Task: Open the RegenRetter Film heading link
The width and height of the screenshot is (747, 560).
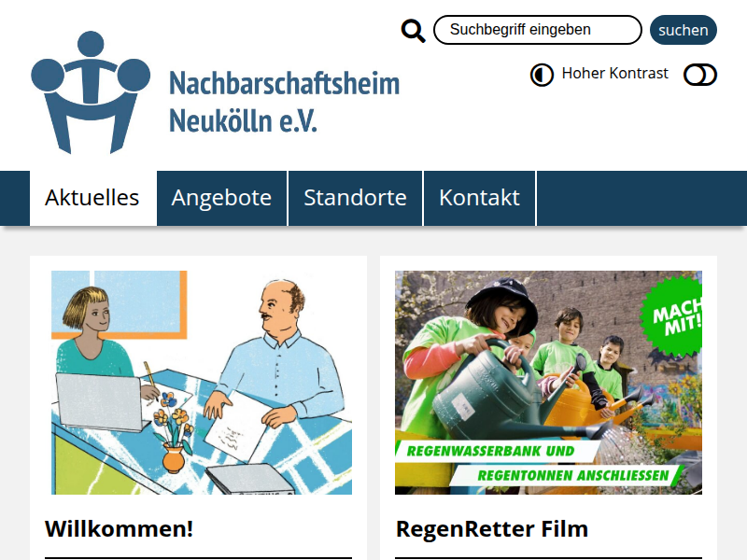Action: (x=492, y=528)
